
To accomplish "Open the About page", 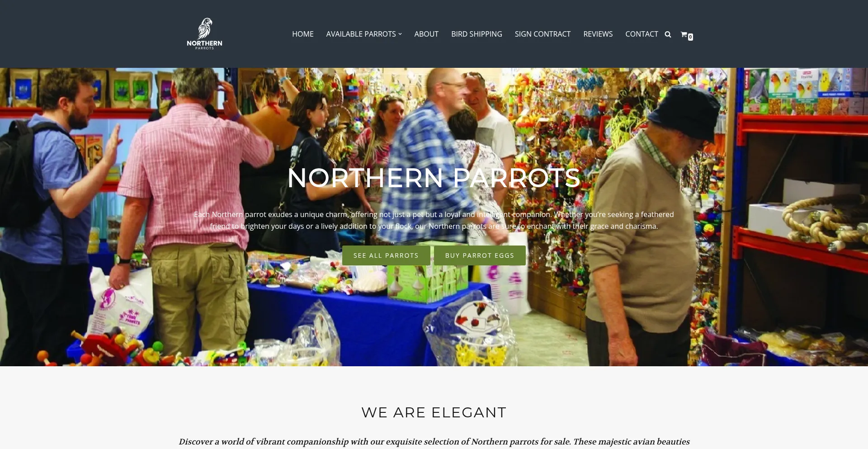I will pyautogui.click(x=426, y=34).
